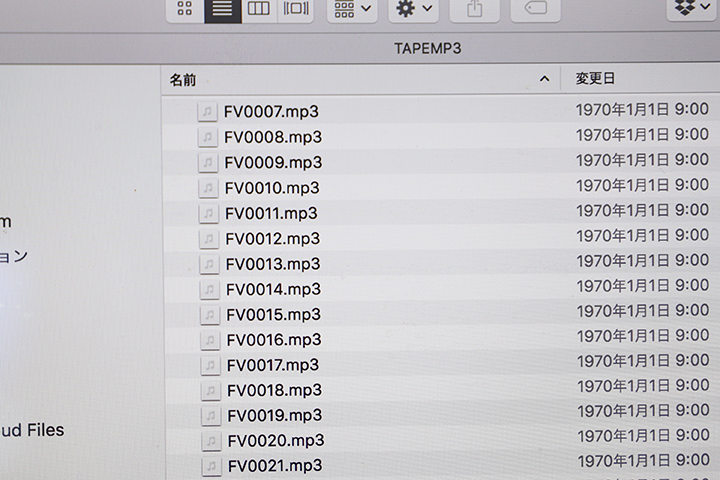Select the file name FV0016.mp3
Viewport: 720px width, 480px height.
coord(274,340)
